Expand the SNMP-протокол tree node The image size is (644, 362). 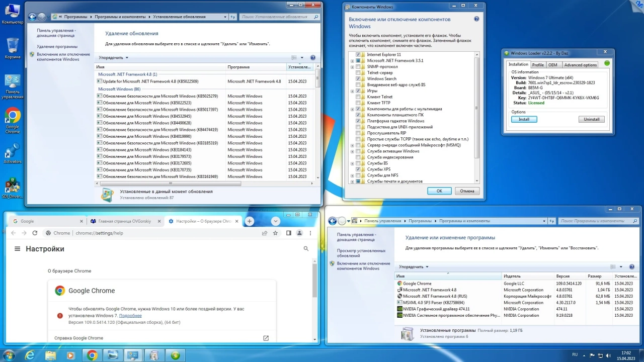point(352,66)
